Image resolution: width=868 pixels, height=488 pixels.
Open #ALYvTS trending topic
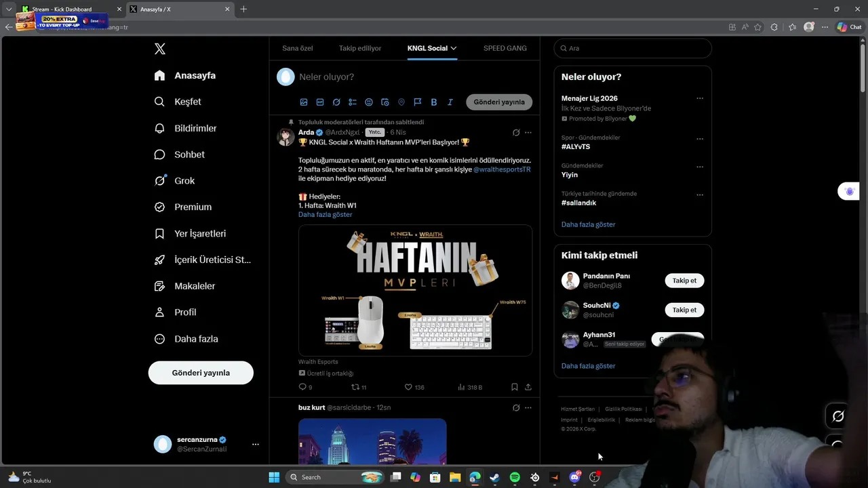[x=576, y=147]
